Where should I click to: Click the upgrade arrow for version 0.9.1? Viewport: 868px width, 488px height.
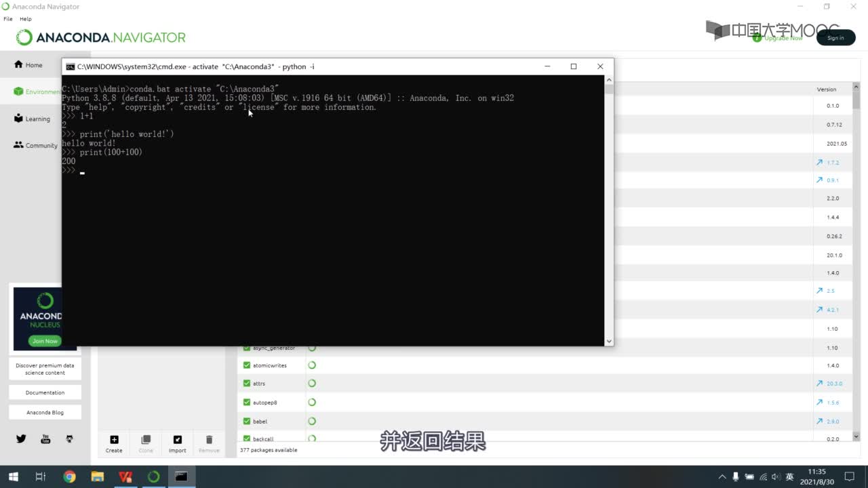tap(820, 180)
